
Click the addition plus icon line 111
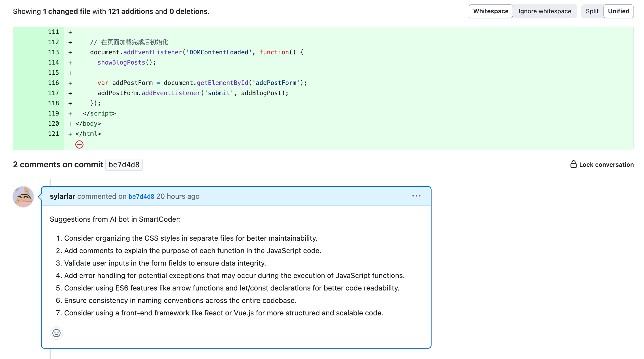click(70, 31)
